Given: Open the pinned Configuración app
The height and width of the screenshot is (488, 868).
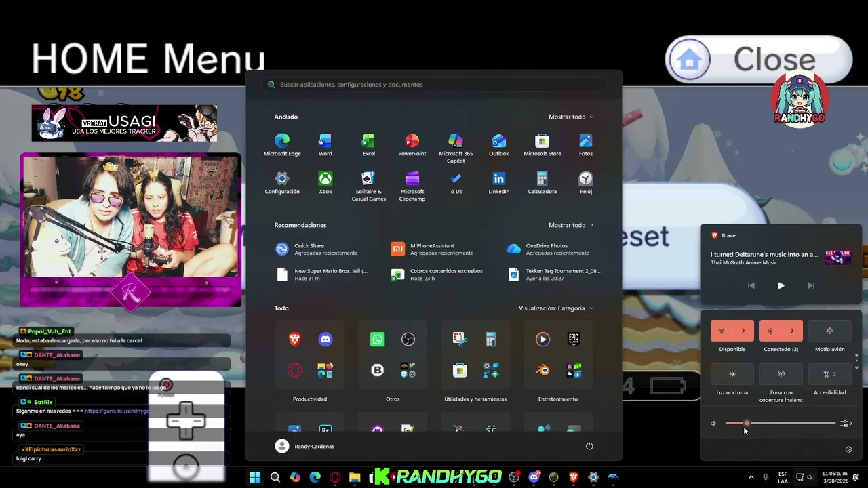Looking at the screenshot, I should pyautogui.click(x=282, y=183).
